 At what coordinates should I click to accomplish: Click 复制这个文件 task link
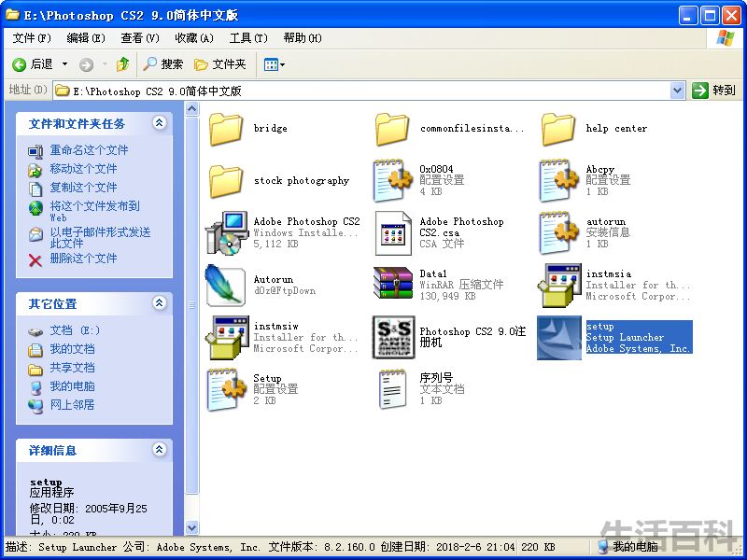[83, 188]
